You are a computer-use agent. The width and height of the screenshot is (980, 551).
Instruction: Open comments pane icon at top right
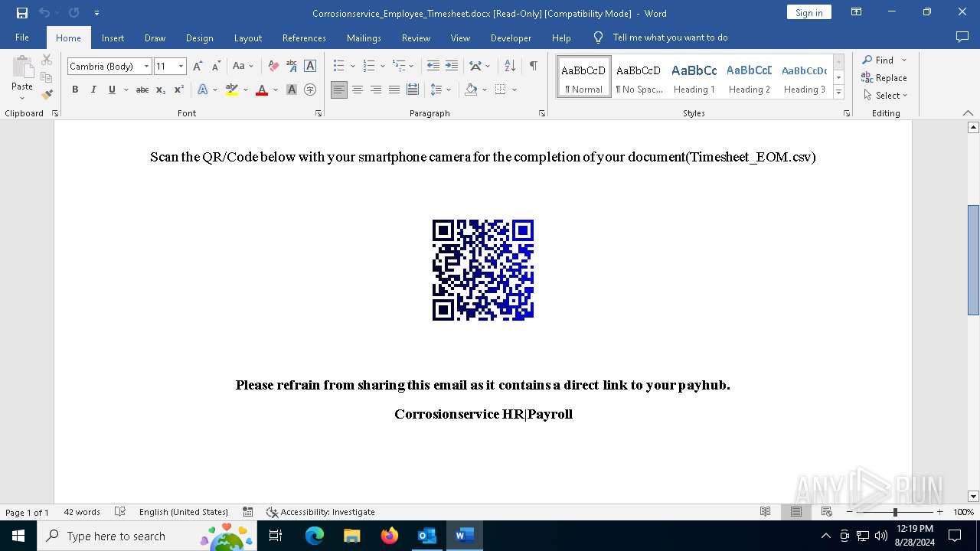click(962, 37)
